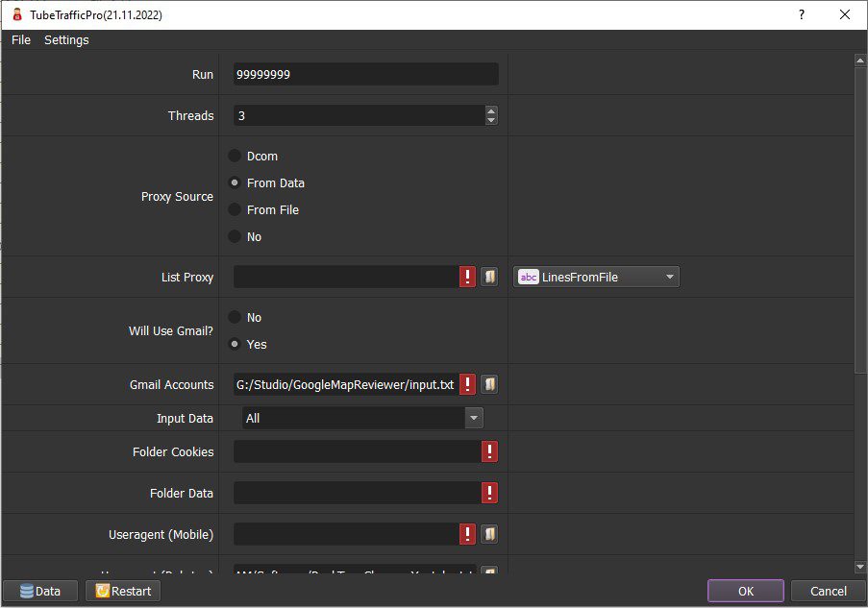Click the Useragent (Mobile) warning icon
Screen dimensions: 868x608
pyautogui.click(x=467, y=534)
